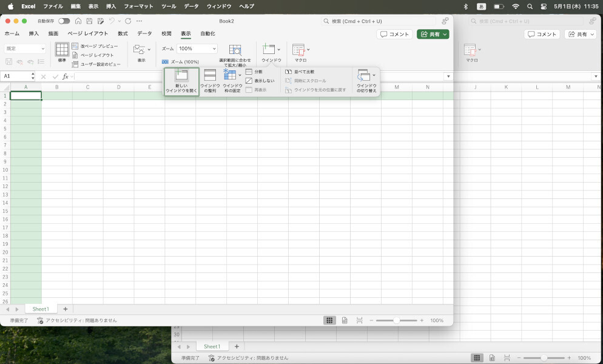This screenshot has height=364, width=603.
Task: Select Page Layout (ページ レイアウト) view in ribbon
Action: click(x=93, y=55)
